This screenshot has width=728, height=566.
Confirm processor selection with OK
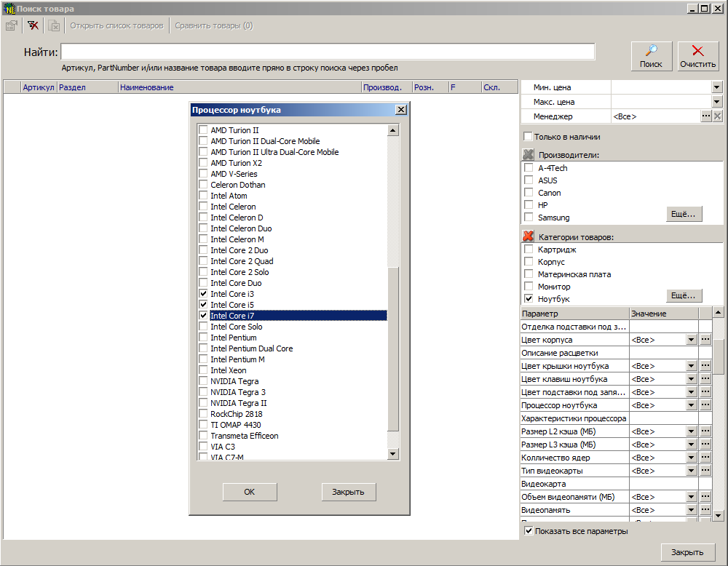coord(250,492)
